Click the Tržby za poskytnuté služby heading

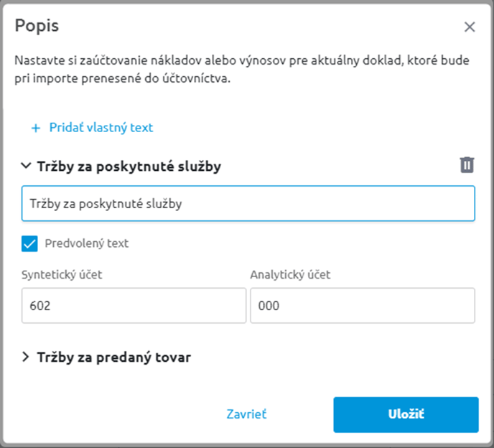pos(129,167)
